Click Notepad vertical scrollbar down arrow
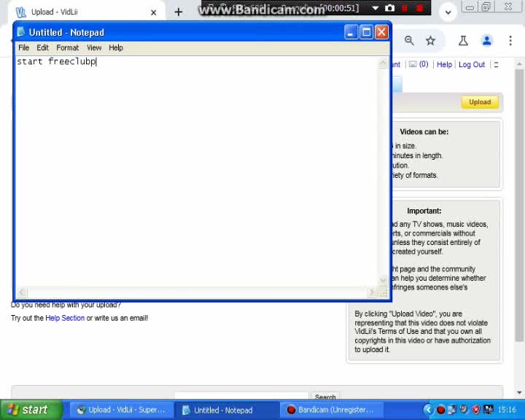This screenshot has width=525, height=420. pyautogui.click(x=383, y=280)
